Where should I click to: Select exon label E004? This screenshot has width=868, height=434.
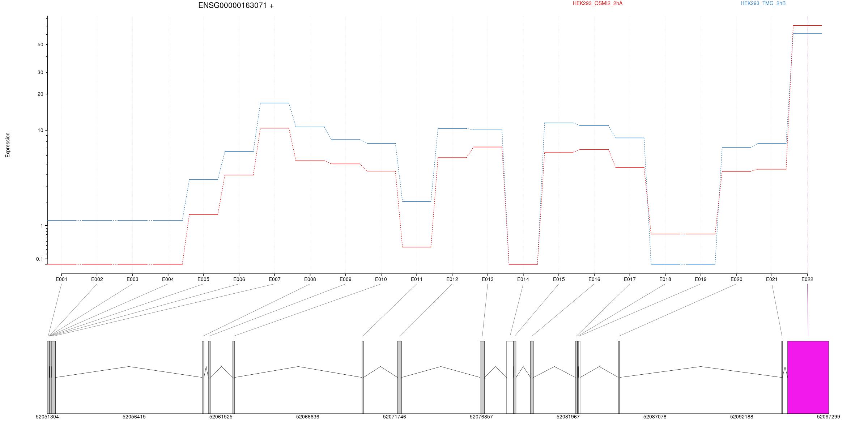coord(168,279)
